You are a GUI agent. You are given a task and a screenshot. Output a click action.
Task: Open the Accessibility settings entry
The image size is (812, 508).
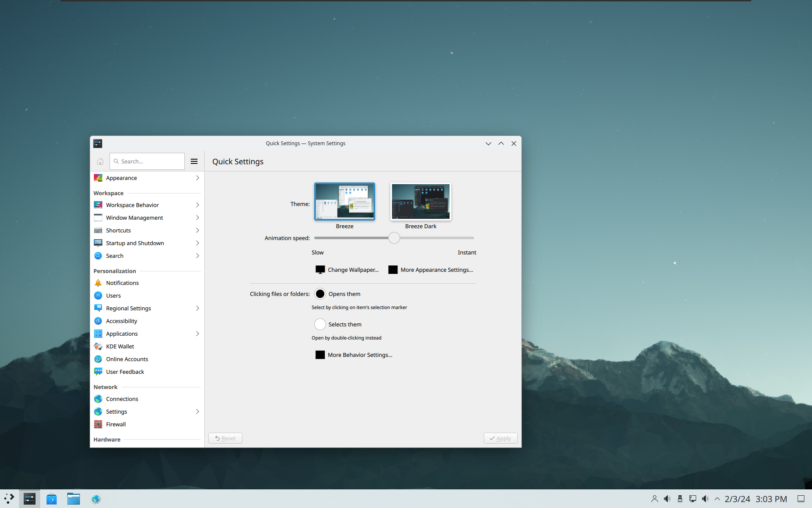click(x=147, y=321)
